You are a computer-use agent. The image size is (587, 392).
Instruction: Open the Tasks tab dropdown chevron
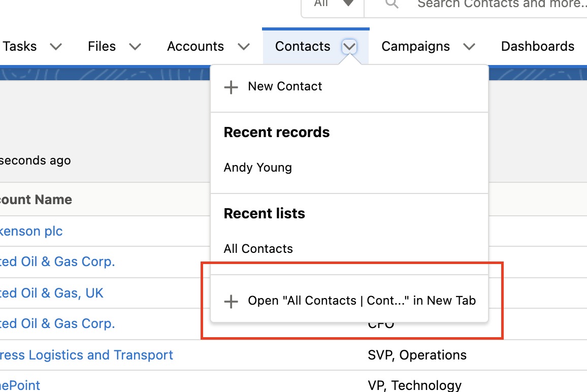pos(56,47)
